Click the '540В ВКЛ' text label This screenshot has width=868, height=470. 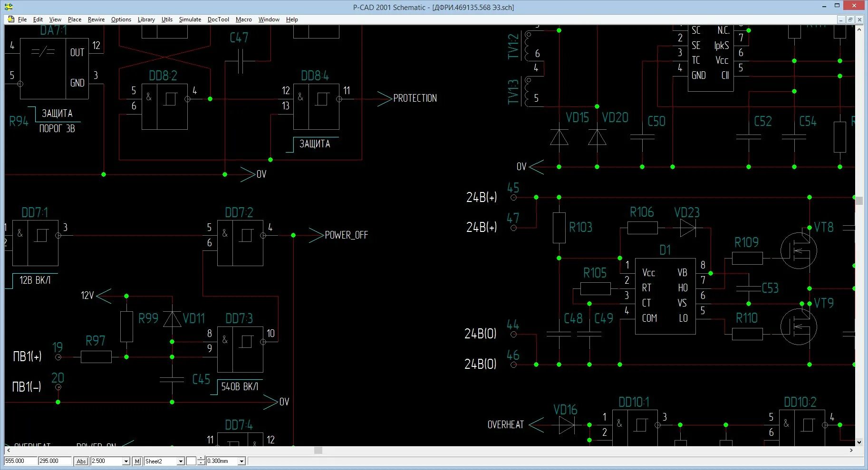pos(240,387)
